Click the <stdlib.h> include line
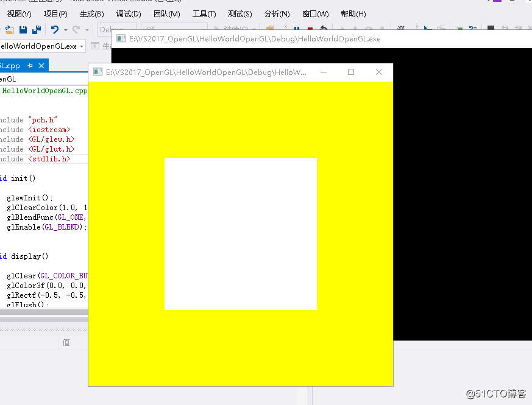The height and width of the screenshot is (405, 532). click(35, 159)
